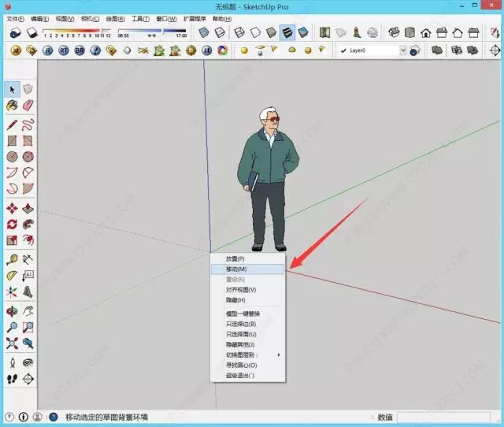504x427 pixels.
Task: Launch the RT render icon
Action: tap(64, 50)
